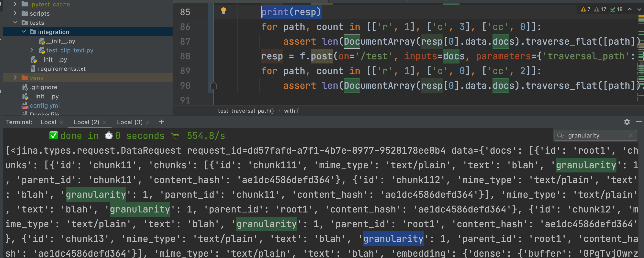
Task: Clear the granularity search field
Action: [x=630, y=135]
